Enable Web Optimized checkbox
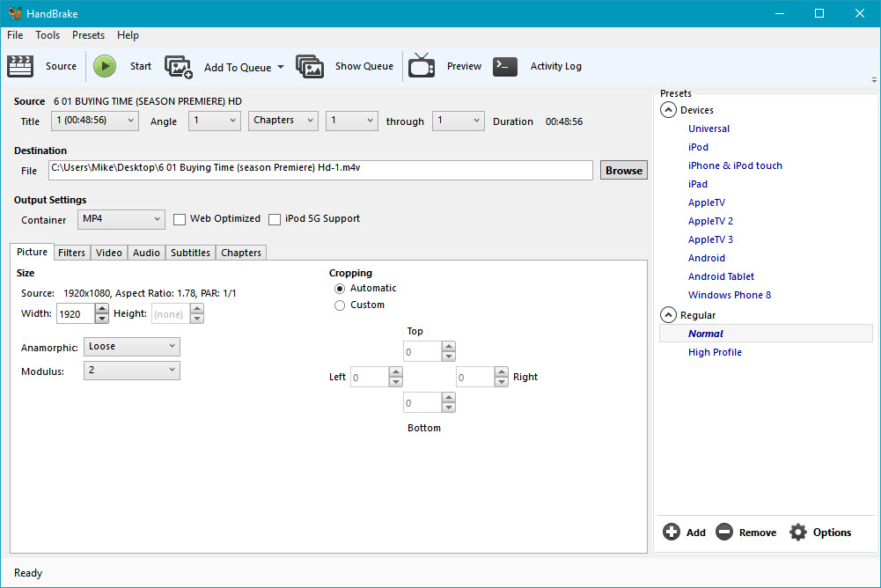 [x=180, y=219]
